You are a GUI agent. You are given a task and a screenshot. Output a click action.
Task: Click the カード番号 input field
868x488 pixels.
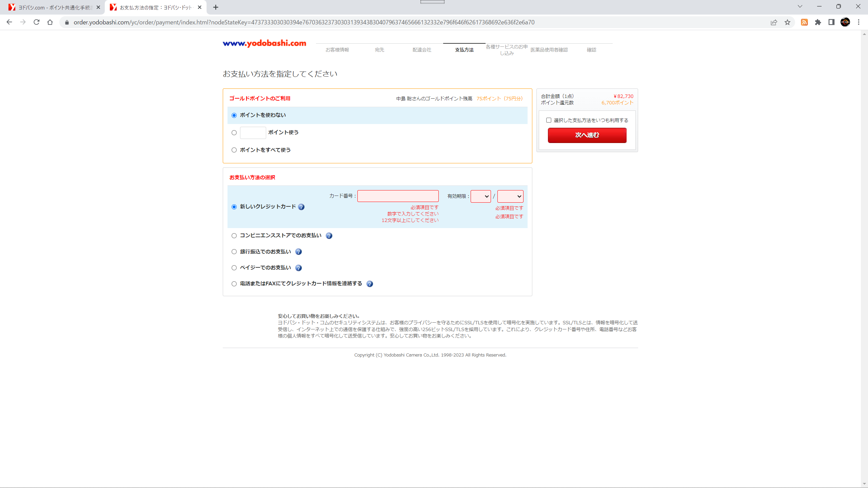click(x=398, y=196)
